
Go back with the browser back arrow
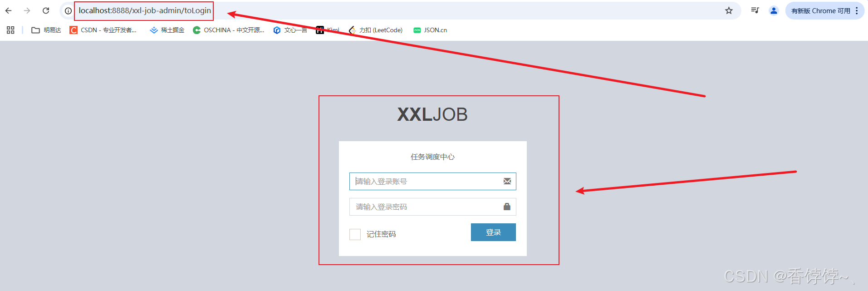coord(9,10)
